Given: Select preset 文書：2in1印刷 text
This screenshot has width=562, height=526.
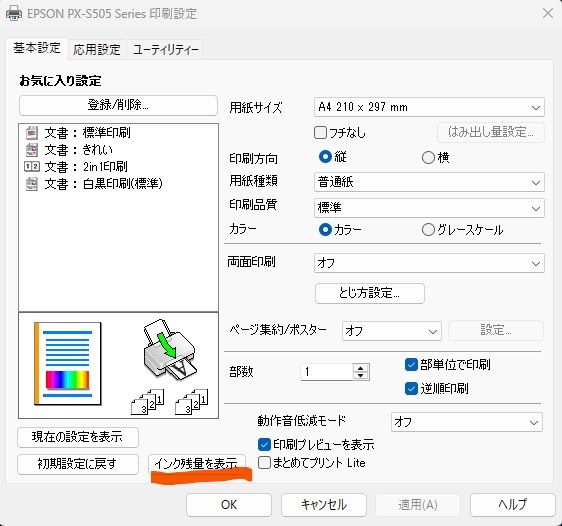Looking at the screenshot, I should pos(86,167).
